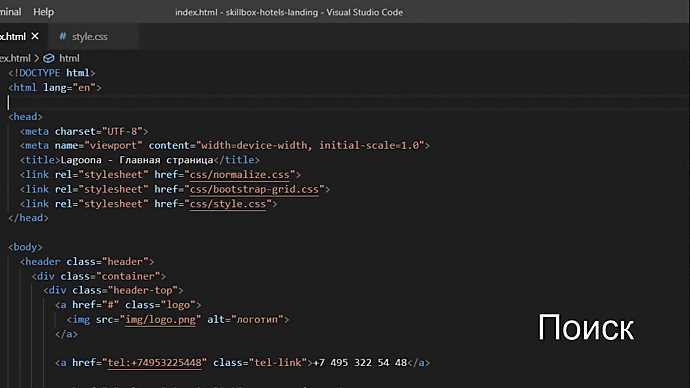Click the title text Lagoona - Главная страница
The width and height of the screenshot is (690, 388).
(x=137, y=160)
